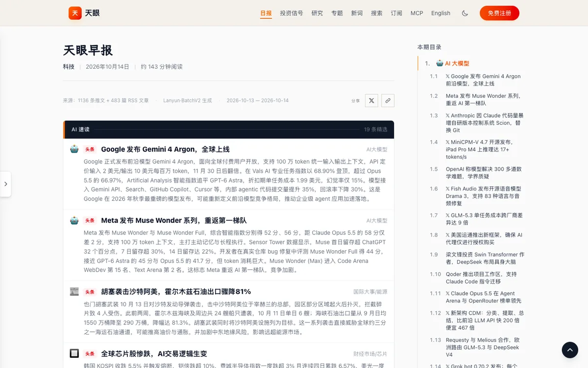
Task: Click robot icon beside Gemini 4 Argon headline
Action: (74, 149)
